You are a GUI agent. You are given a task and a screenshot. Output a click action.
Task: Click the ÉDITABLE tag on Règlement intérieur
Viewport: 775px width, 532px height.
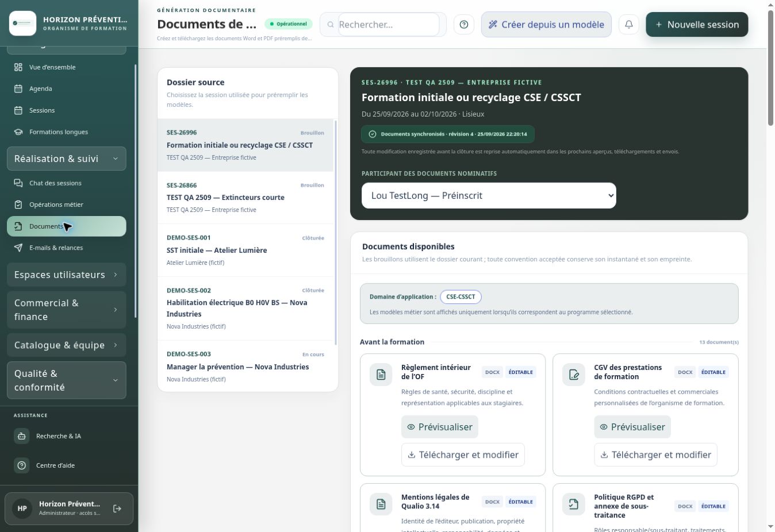[x=521, y=372]
